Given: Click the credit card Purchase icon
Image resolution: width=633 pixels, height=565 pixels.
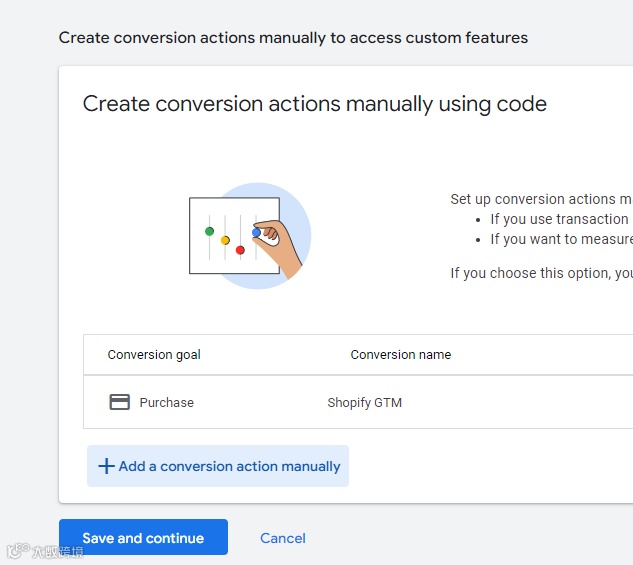Looking at the screenshot, I should click(119, 402).
